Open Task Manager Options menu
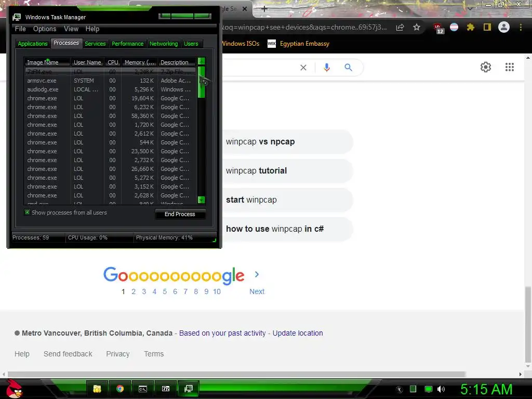Screen dimensions: 532x399 45,29
